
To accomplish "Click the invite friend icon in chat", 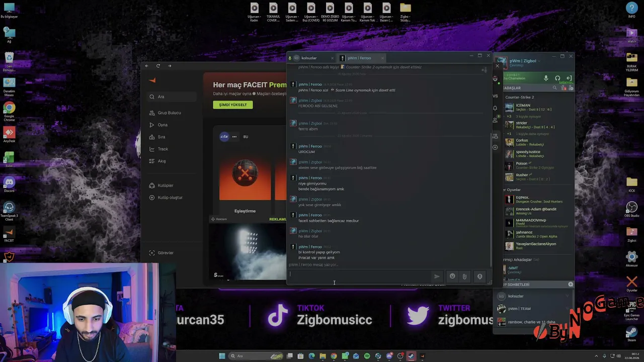I will [x=484, y=70].
